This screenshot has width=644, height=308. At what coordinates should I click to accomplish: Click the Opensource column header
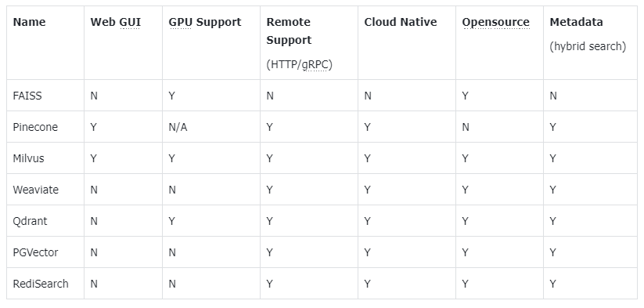tap(496, 22)
